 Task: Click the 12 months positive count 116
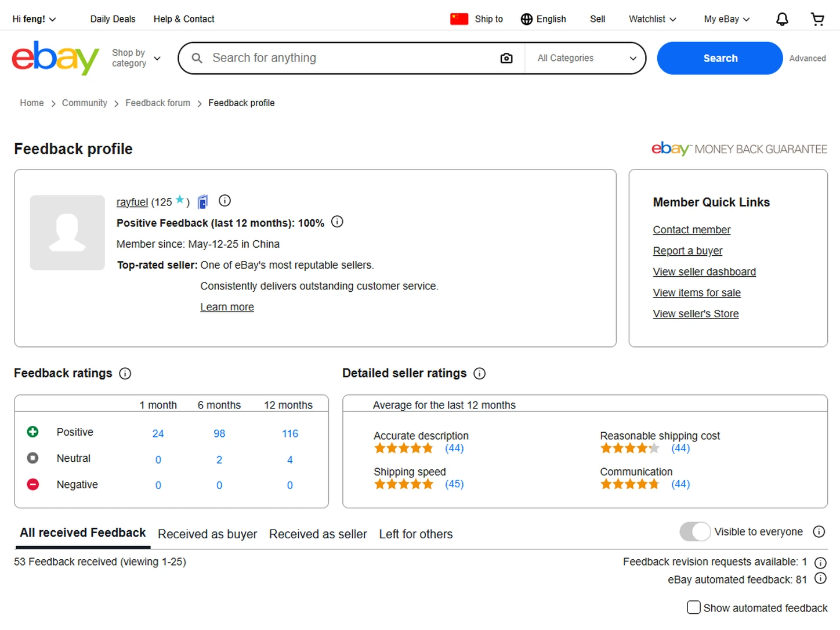pos(290,433)
